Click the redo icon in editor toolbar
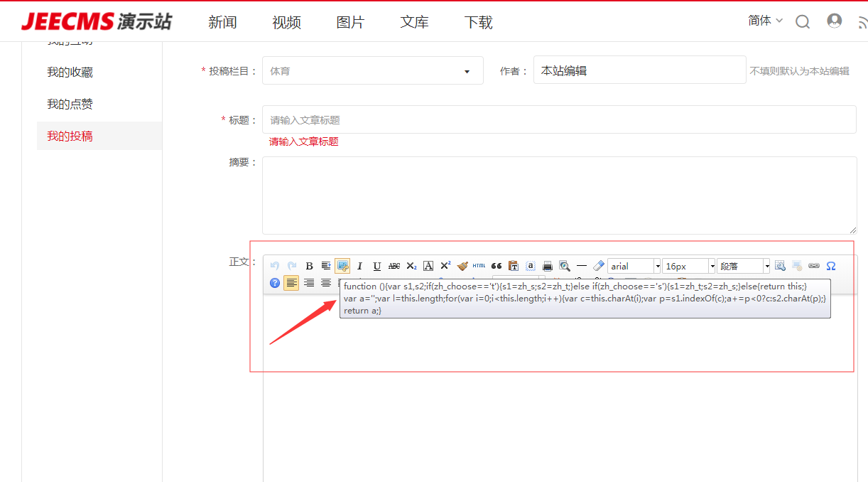This screenshot has height=482, width=868. 292,266
